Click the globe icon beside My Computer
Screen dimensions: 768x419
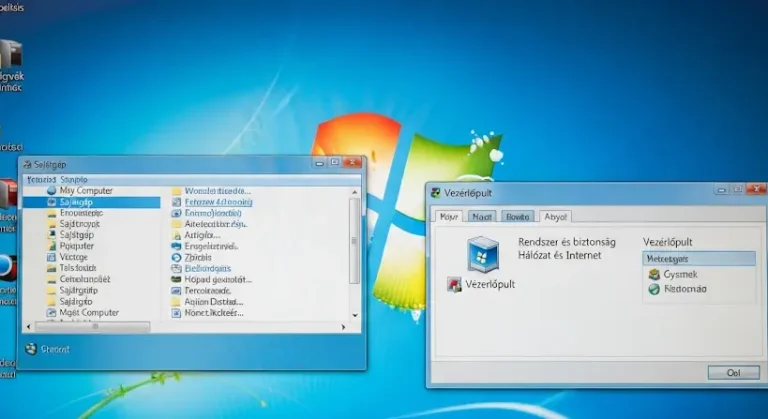[51, 191]
